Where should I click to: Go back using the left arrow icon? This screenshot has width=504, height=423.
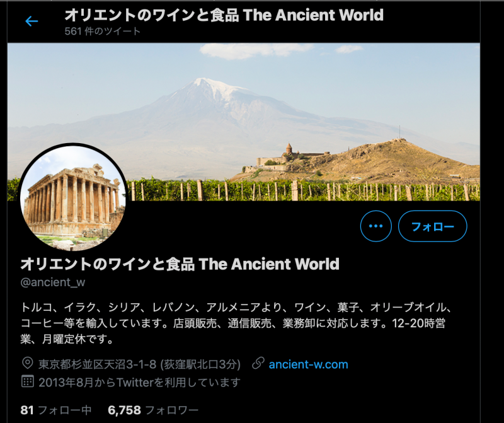click(31, 21)
